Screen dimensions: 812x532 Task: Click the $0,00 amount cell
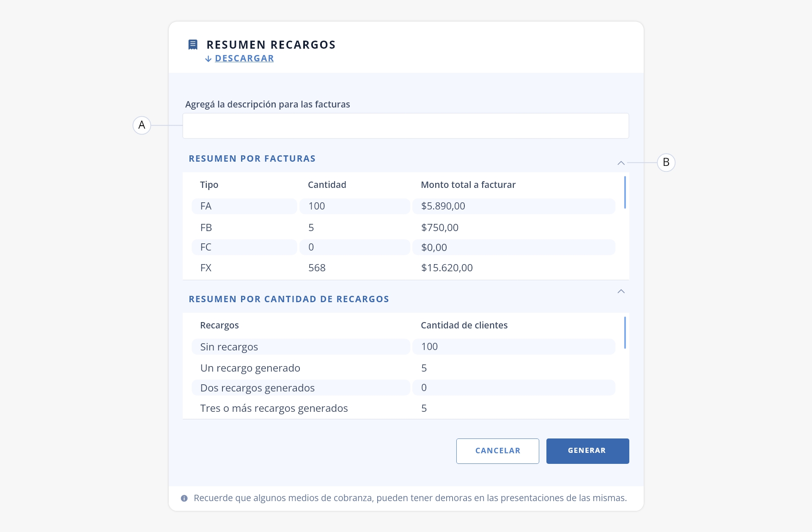point(514,247)
